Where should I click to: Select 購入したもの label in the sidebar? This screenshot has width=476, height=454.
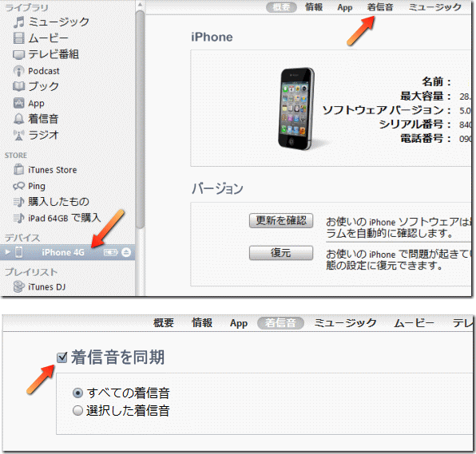[x=58, y=202]
